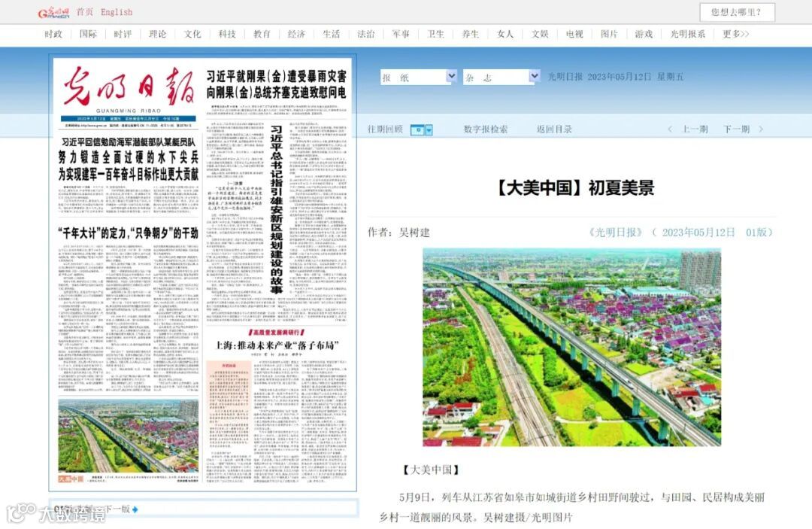Go to next issue 下一期
Screen dimensions: 812x529
[736, 129]
